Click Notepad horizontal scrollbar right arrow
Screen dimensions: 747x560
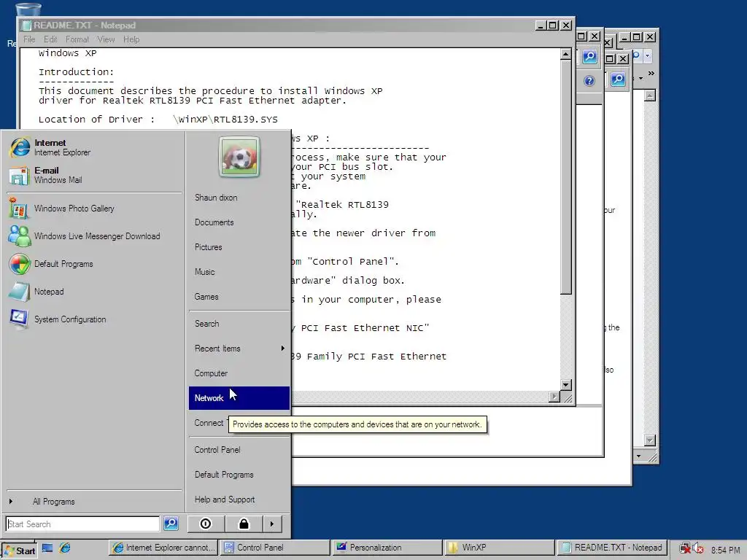[x=554, y=397]
